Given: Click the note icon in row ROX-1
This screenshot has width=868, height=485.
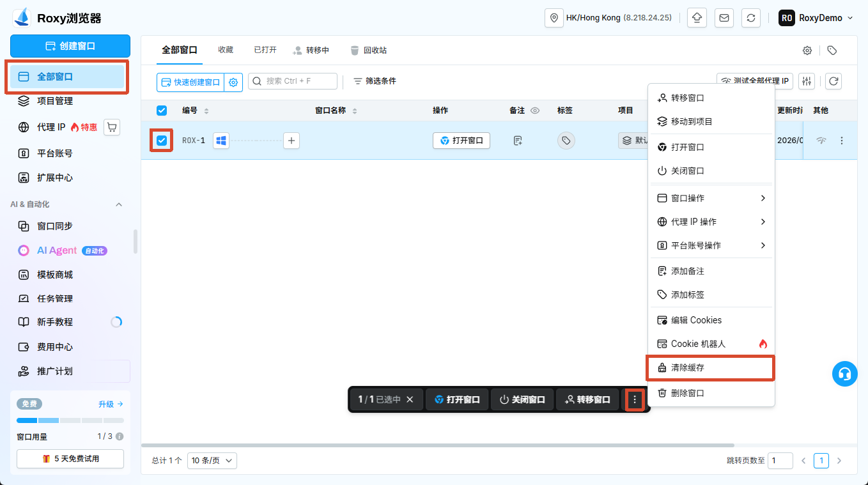Looking at the screenshot, I should click(x=518, y=141).
